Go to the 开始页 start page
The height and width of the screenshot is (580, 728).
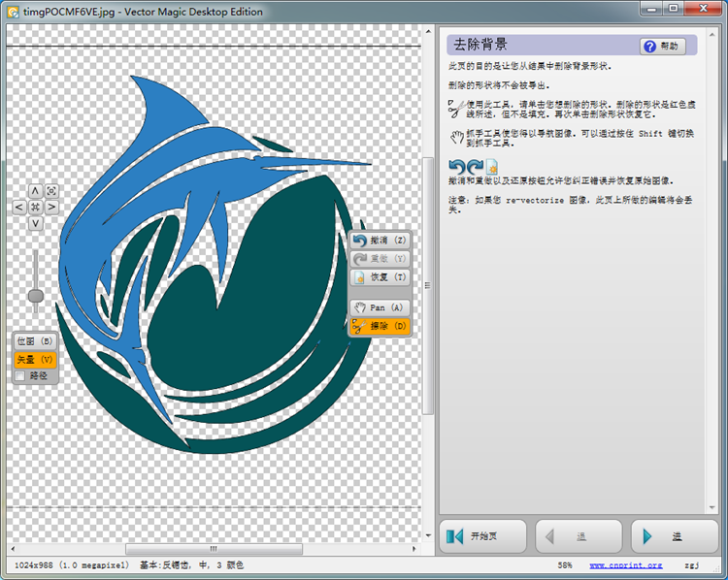pyautogui.click(x=483, y=535)
